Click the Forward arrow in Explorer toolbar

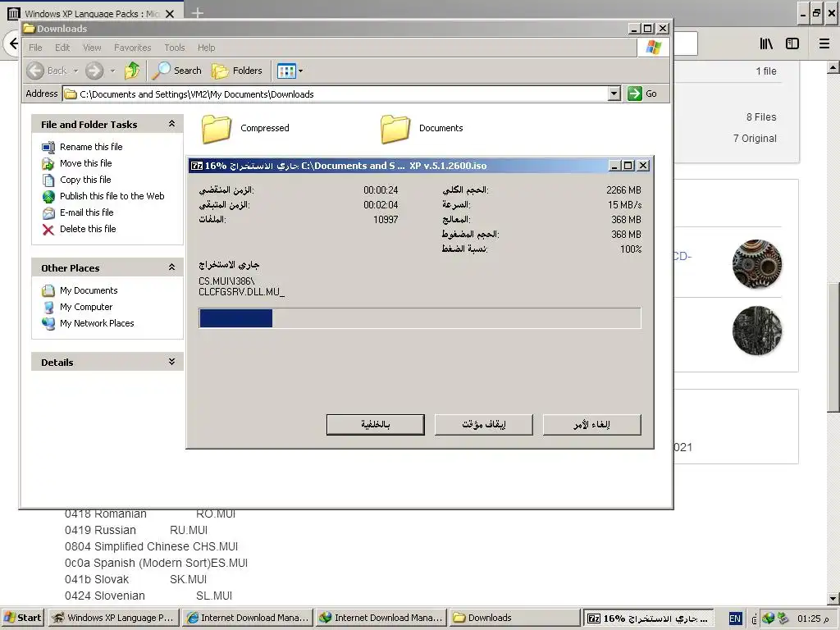pos(94,71)
